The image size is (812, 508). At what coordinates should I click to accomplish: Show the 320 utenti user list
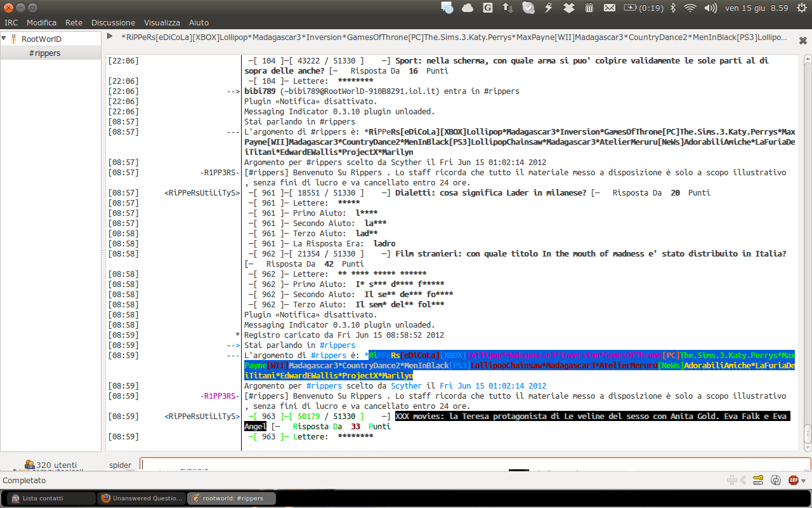(51, 465)
